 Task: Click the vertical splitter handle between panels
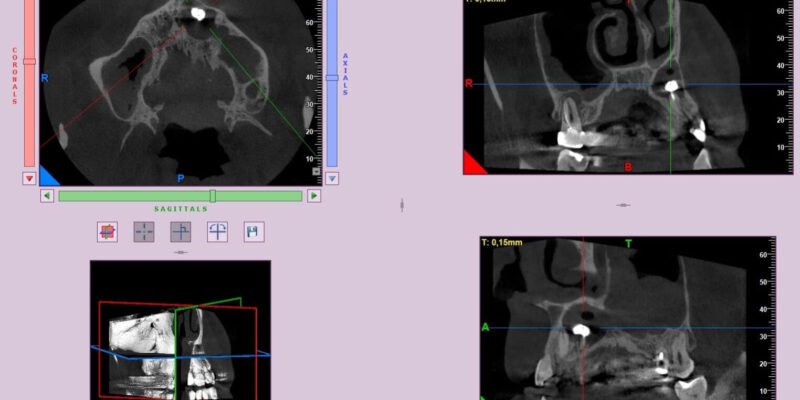pyautogui.click(x=402, y=205)
